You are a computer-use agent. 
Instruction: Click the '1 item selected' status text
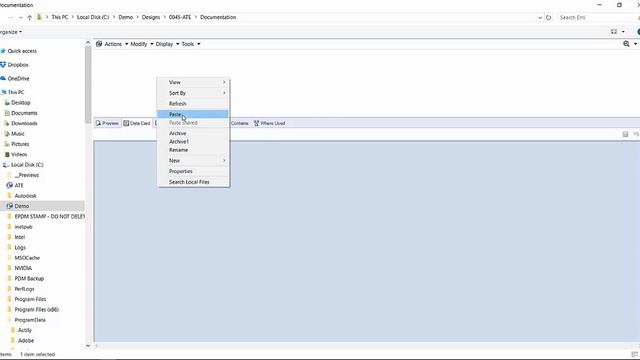[x=37, y=355]
